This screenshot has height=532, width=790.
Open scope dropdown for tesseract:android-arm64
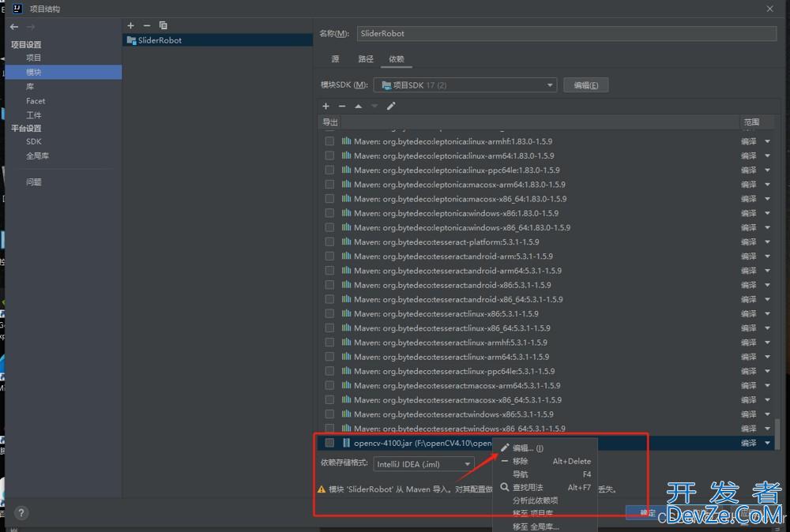pos(767,271)
